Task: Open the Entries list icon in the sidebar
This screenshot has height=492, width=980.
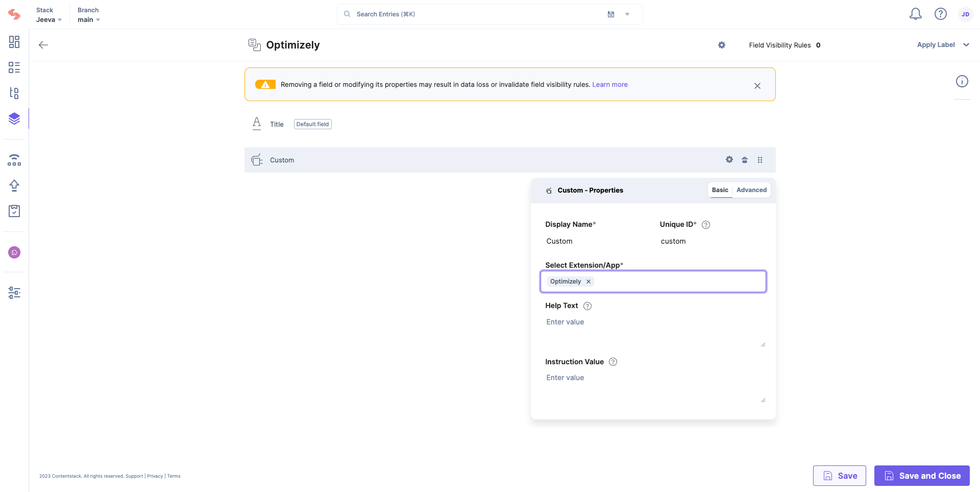Action: point(14,67)
